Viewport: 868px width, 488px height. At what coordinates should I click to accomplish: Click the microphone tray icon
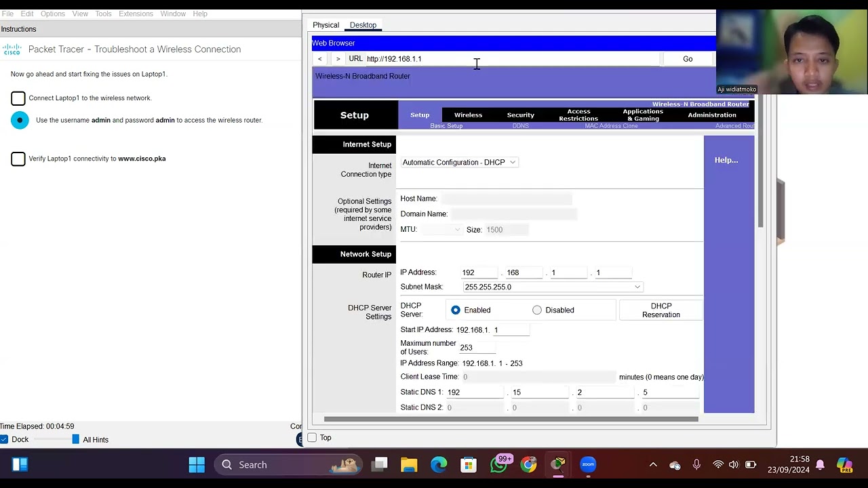click(696, 465)
